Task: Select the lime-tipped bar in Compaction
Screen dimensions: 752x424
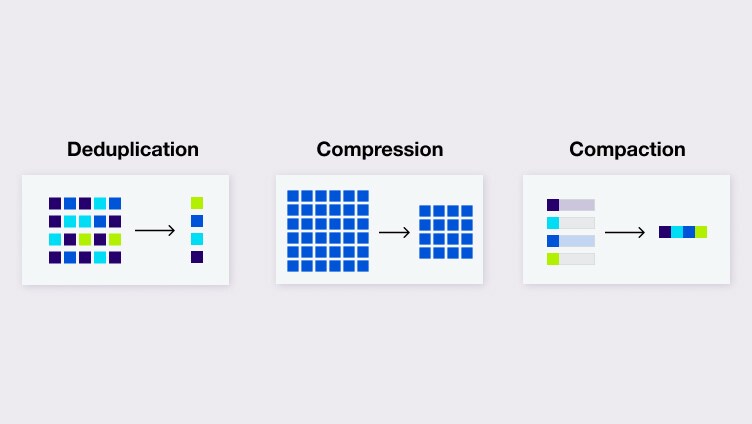Action: pyautogui.click(x=570, y=259)
